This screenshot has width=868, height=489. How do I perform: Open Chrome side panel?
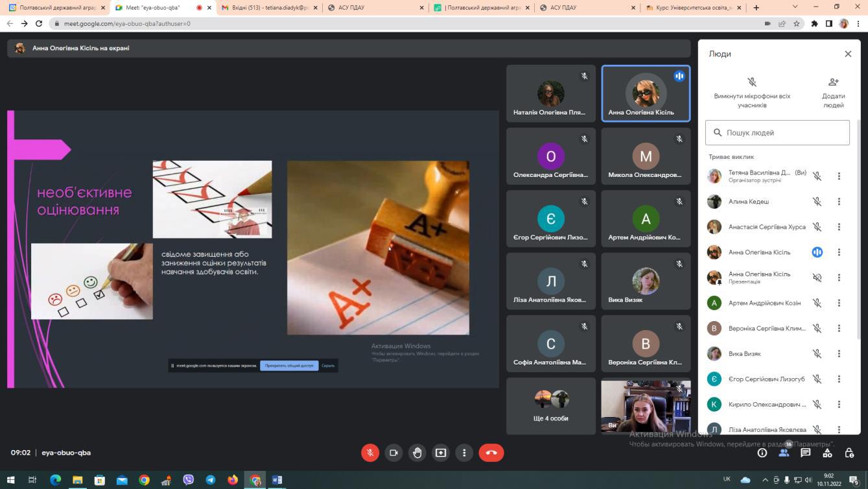click(829, 23)
